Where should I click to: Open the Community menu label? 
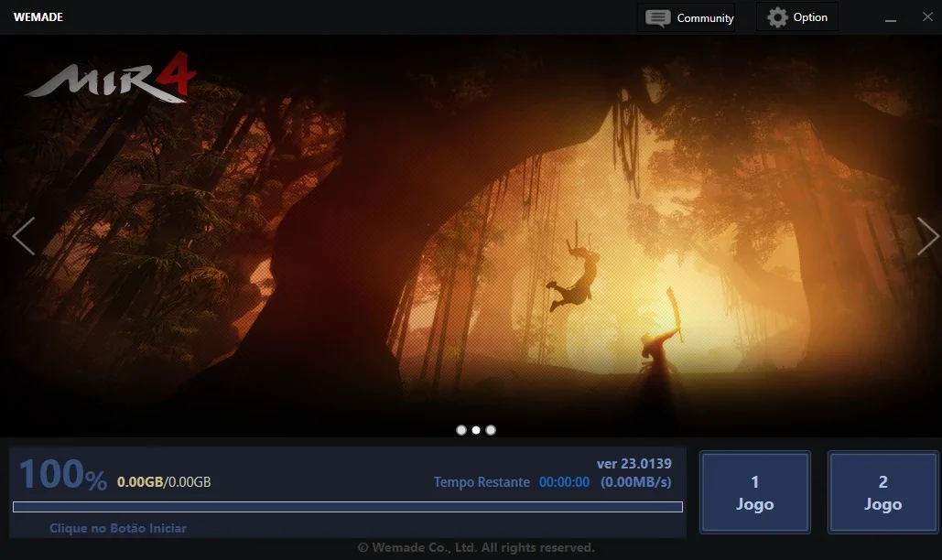pos(705,18)
